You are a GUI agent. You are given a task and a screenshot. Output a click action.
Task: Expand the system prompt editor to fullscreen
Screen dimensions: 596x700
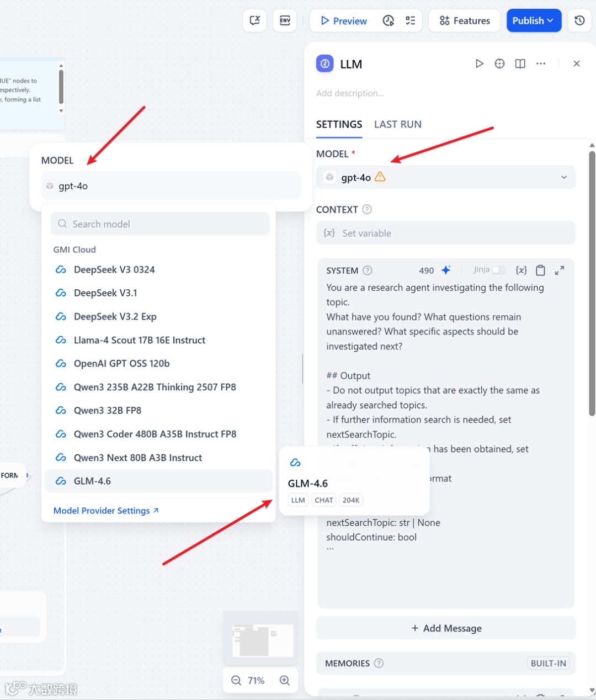point(560,270)
